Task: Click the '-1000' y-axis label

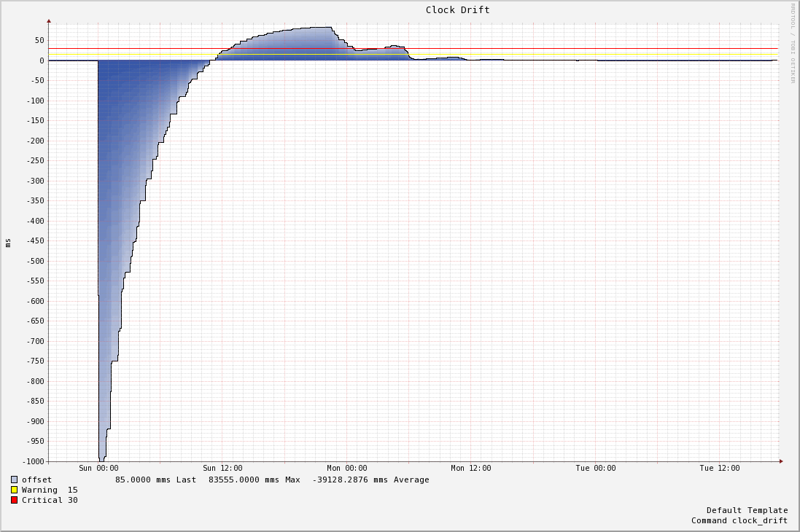Action: (x=33, y=461)
